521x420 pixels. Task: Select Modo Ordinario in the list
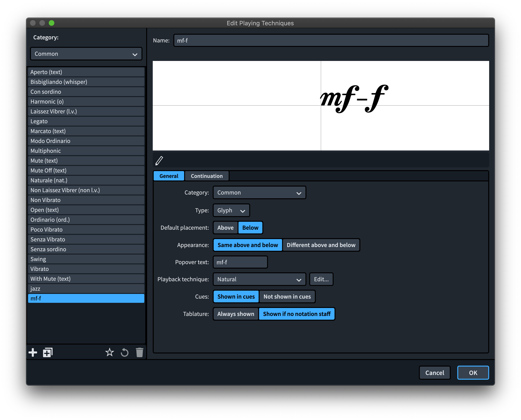point(86,141)
